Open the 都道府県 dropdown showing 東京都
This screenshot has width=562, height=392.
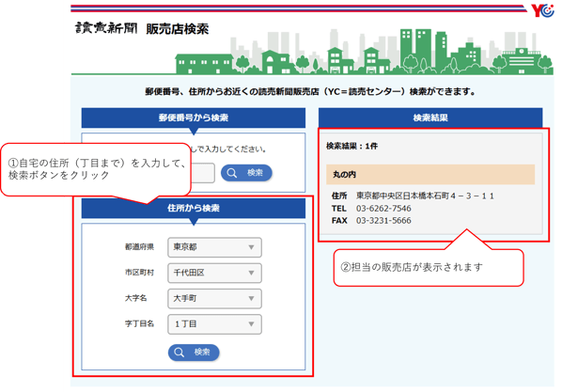click(x=214, y=247)
